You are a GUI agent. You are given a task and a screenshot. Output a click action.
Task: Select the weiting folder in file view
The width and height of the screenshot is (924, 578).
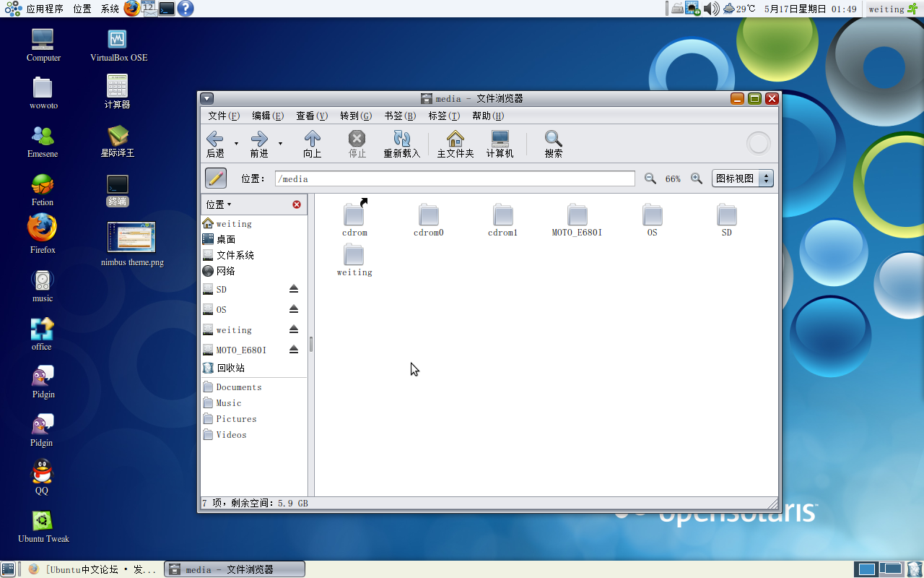point(354,260)
